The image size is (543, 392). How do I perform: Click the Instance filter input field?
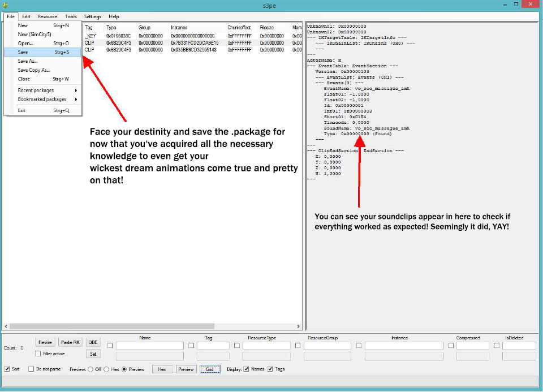click(x=404, y=346)
